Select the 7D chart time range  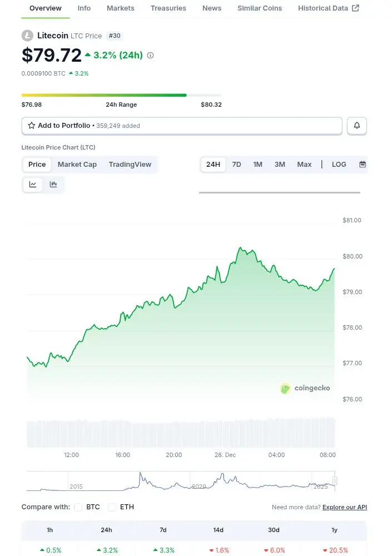click(236, 165)
